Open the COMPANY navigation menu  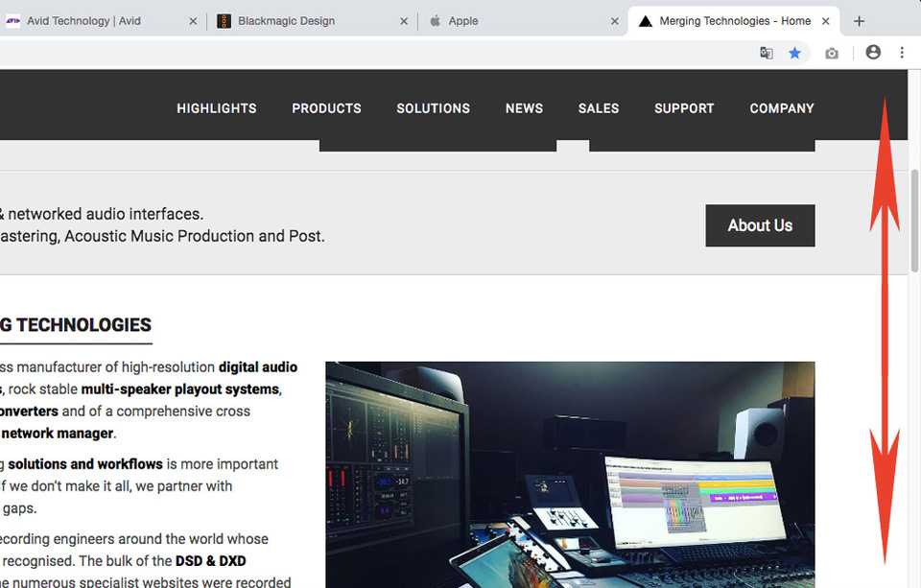[x=782, y=108]
